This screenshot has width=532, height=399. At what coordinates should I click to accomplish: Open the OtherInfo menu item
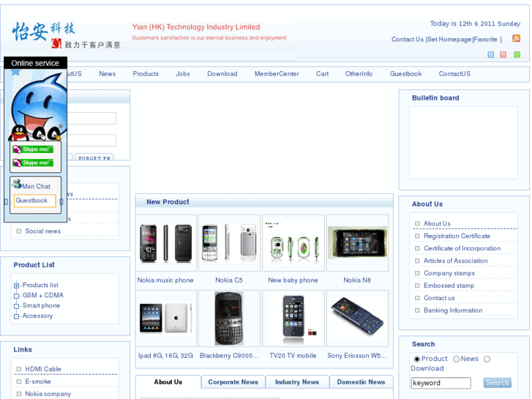tap(359, 74)
